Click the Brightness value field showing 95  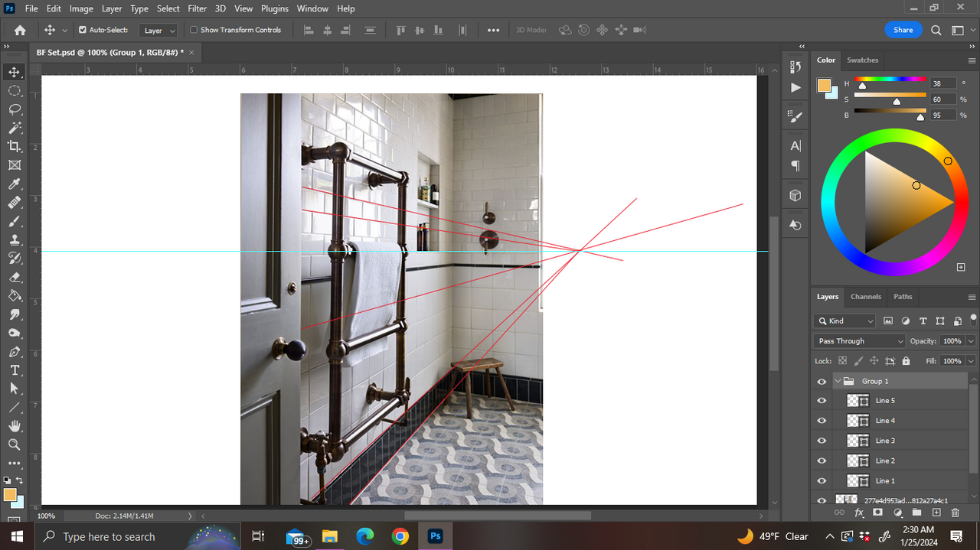coord(943,115)
